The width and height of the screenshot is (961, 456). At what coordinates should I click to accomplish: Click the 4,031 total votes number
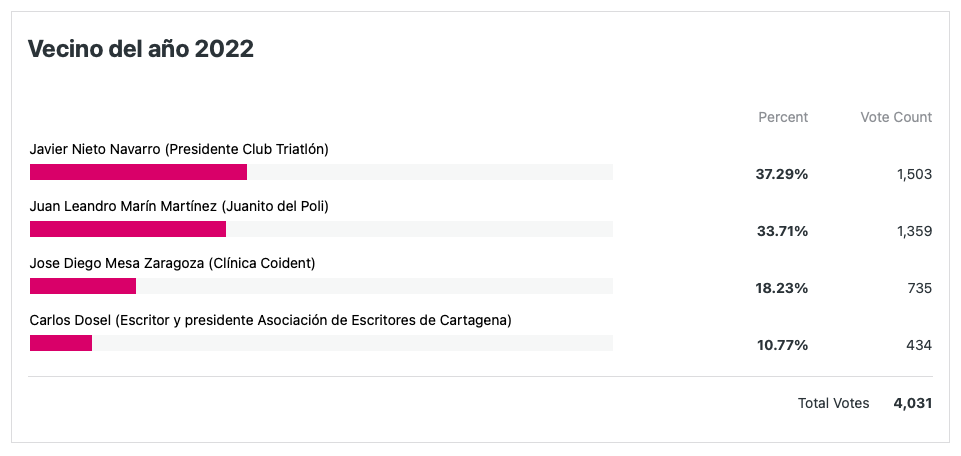click(913, 403)
